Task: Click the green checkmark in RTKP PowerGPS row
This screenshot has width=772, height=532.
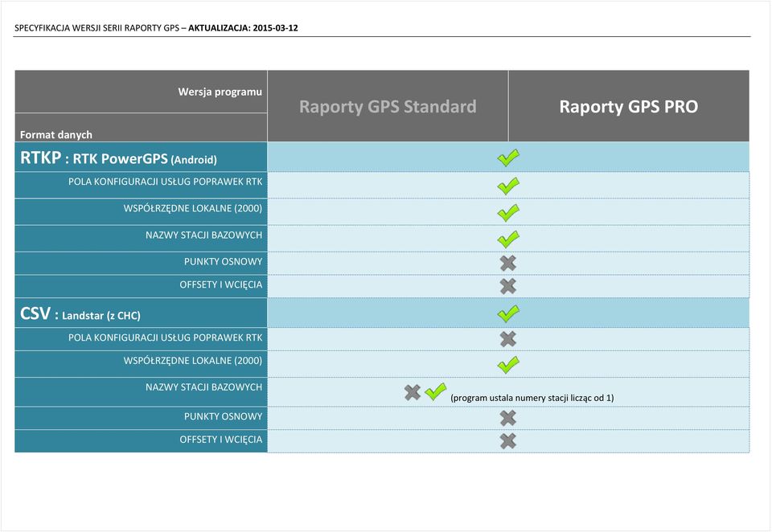Action: [508, 158]
